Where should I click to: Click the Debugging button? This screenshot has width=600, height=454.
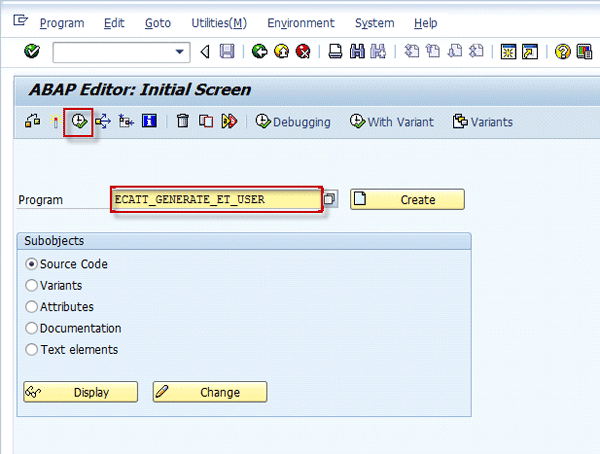pyautogui.click(x=293, y=122)
